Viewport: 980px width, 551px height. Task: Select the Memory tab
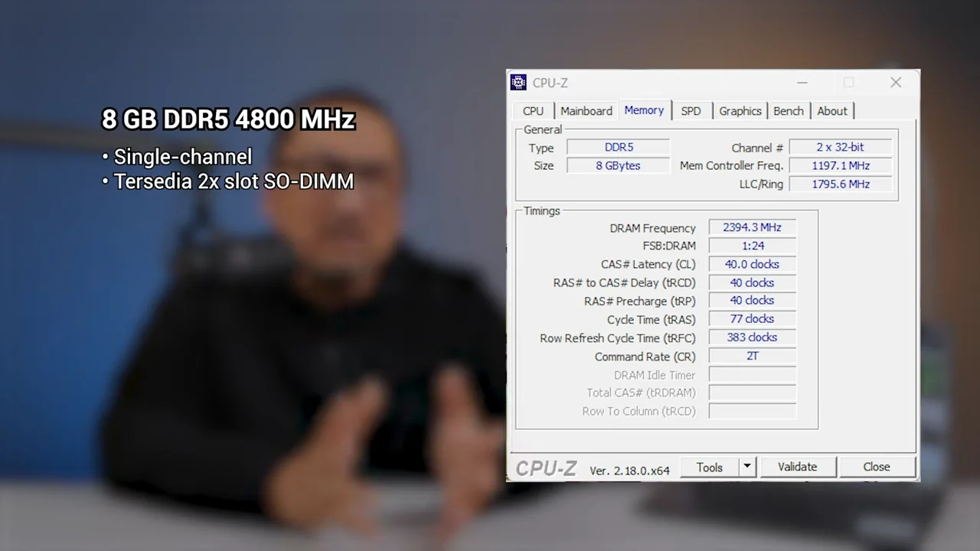coord(644,110)
